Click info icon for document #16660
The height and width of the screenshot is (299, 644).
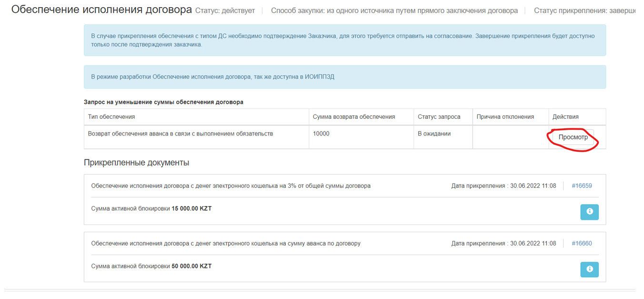point(589,269)
